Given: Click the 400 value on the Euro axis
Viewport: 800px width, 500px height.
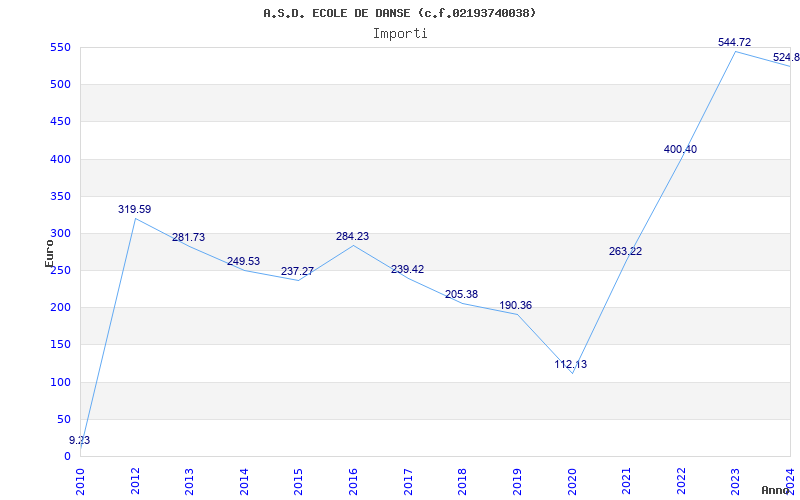Looking at the screenshot, I should 60,159.
